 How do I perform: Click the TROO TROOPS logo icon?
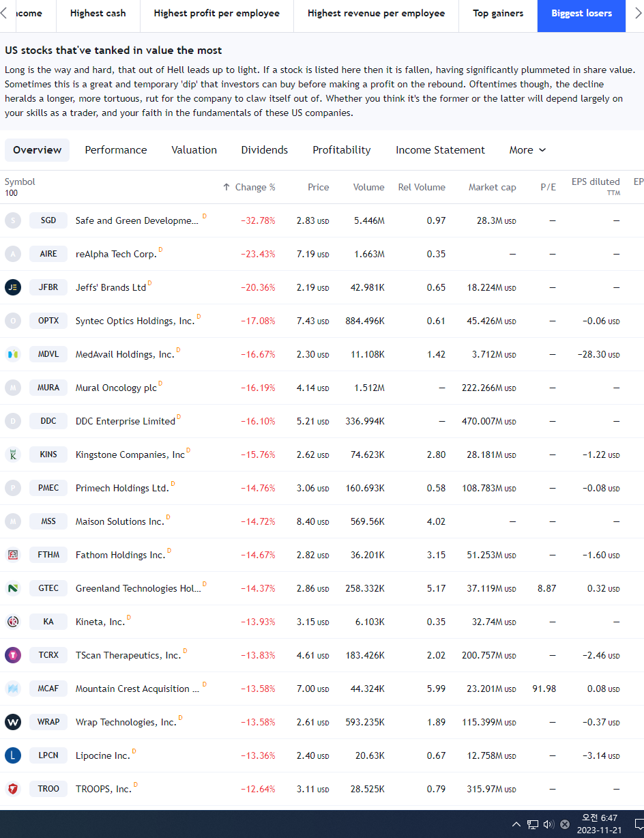[13, 789]
